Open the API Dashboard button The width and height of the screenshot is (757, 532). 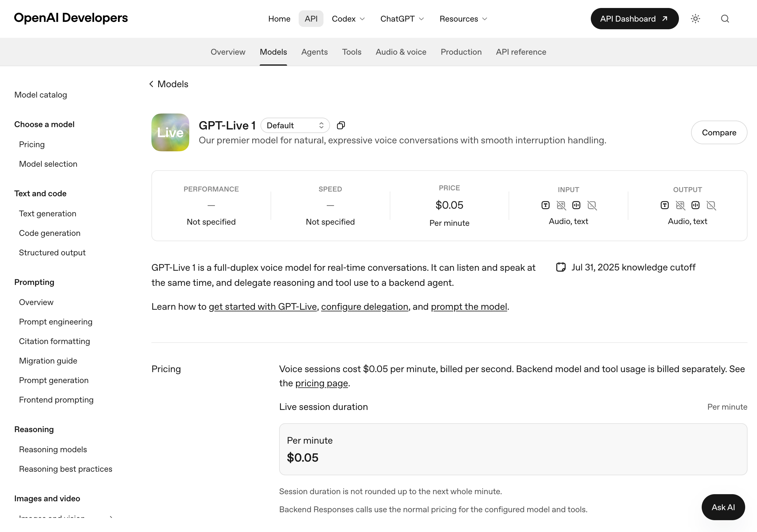tap(634, 19)
